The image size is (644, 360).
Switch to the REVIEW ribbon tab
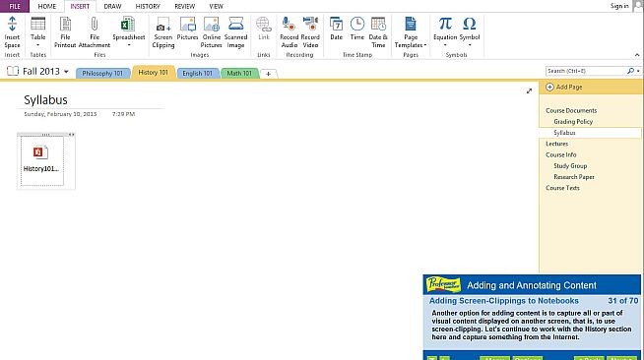(184, 6)
